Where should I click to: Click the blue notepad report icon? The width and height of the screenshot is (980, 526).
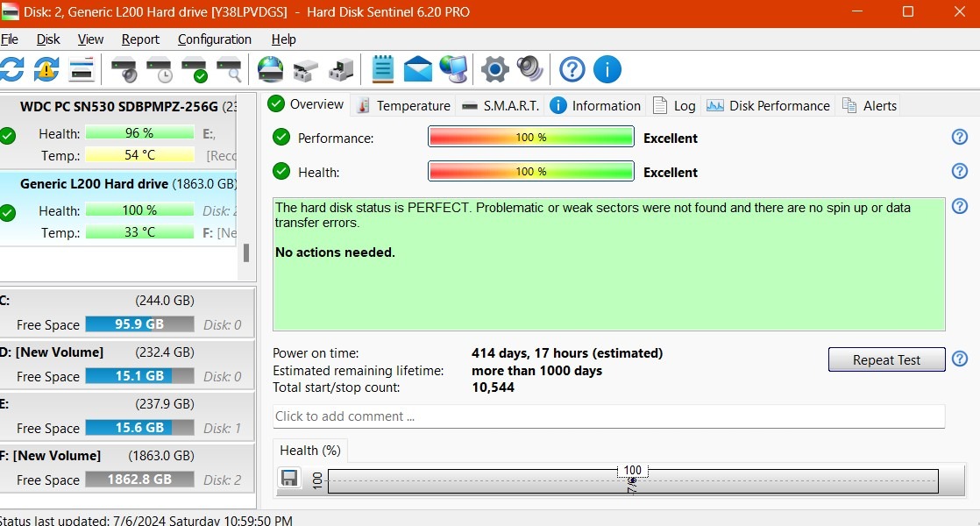coord(382,69)
